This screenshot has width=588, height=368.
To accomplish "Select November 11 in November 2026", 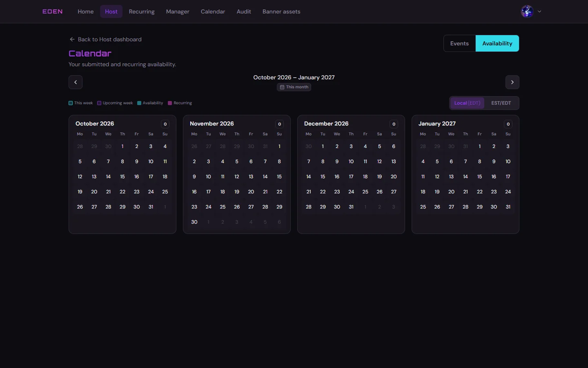I will [x=223, y=177].
